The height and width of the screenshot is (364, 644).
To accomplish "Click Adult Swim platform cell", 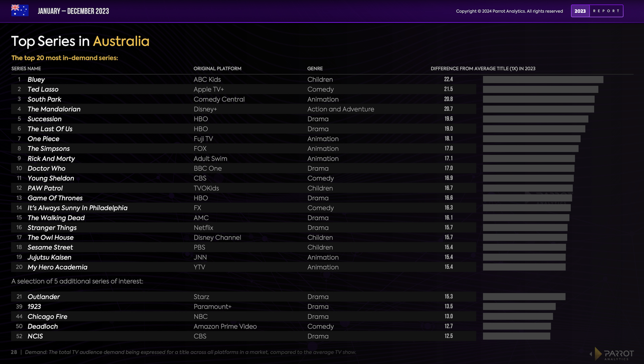I will tap(211, 159).
